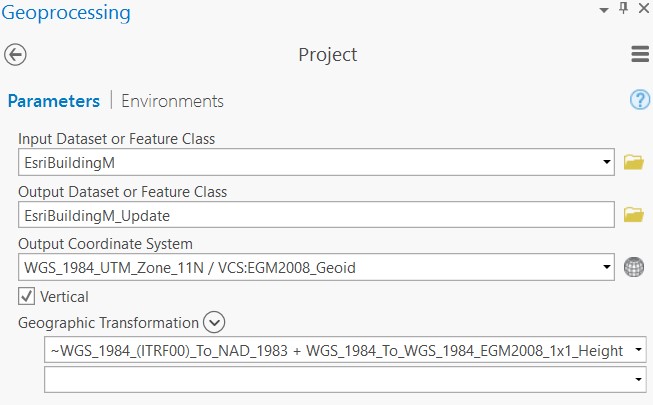Switch to the Parameters tab
The image size is (653, 405).
53,101
